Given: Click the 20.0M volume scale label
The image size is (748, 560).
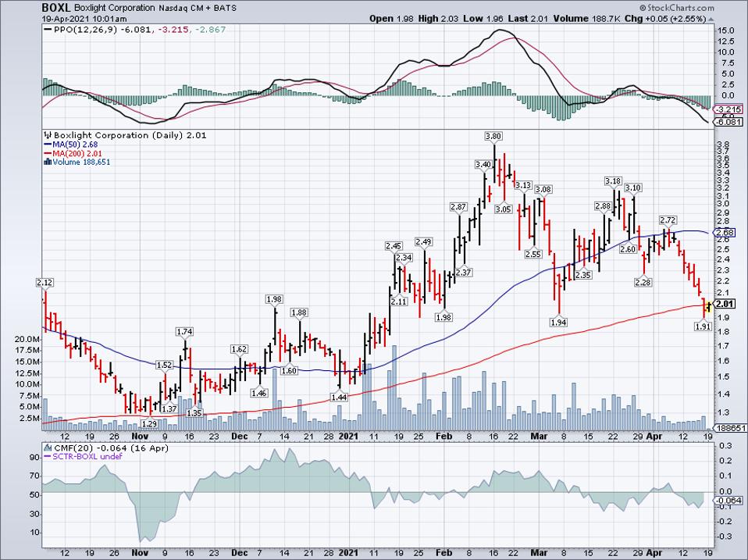Looking at the screenshot, I should (x=27, y=339).
